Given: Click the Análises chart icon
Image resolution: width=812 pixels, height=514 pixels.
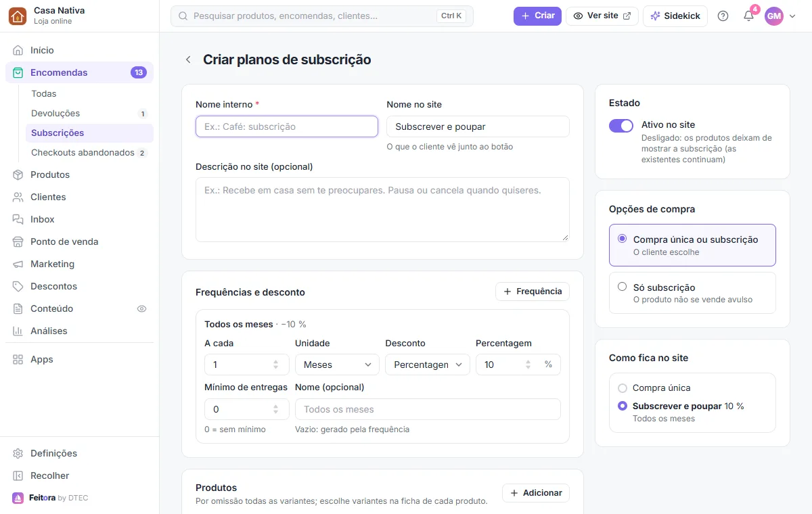Looking at the screenshot, I should (18, 331).
